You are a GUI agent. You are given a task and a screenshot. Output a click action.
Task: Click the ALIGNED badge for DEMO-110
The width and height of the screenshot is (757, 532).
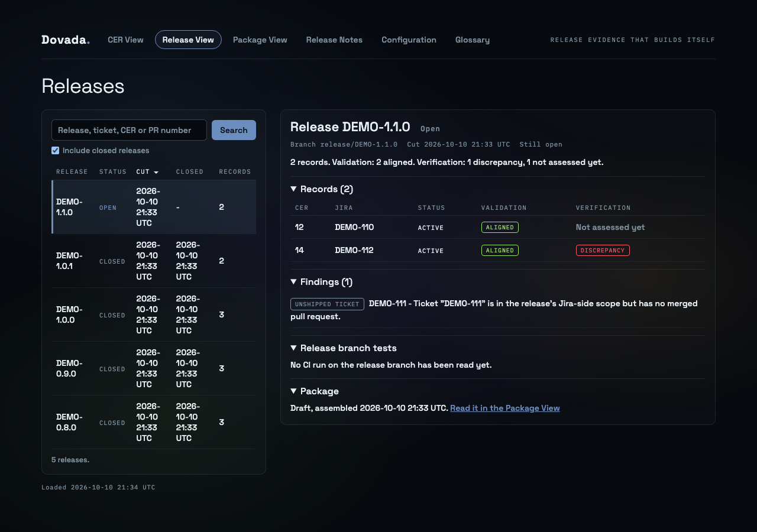(500, 228)
